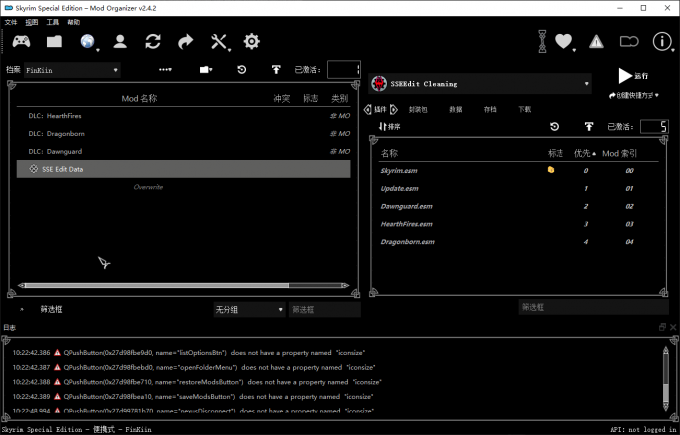Viewport: 680px width, 435px height.
Task: Click the curved forward arrow toolbar icon
Action: tap(186, 42)
